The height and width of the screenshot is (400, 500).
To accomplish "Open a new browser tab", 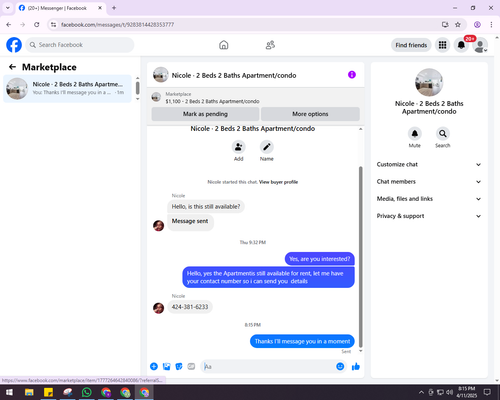I will tap(114, 8).
